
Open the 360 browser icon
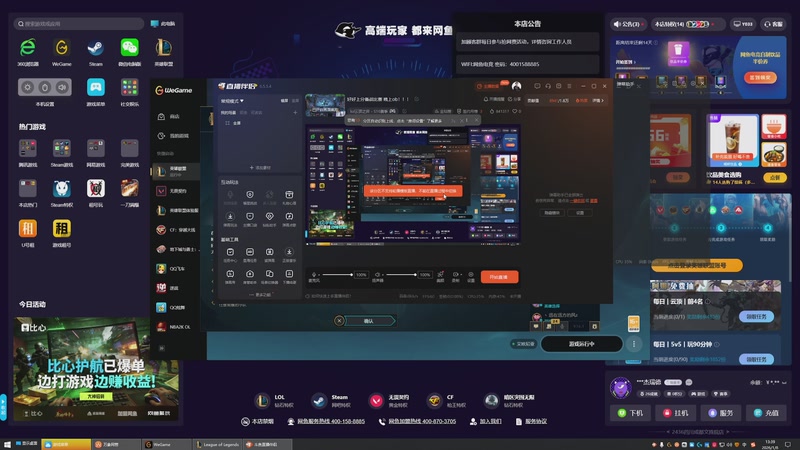28,48
